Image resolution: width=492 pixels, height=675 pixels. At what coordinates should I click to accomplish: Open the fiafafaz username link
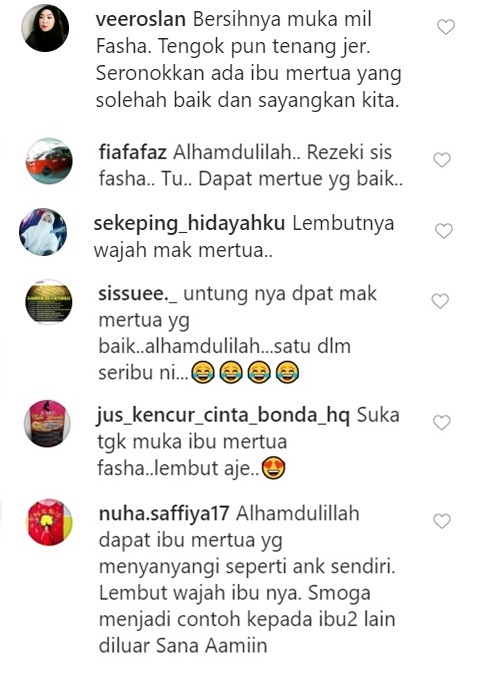tap(133, 152)
